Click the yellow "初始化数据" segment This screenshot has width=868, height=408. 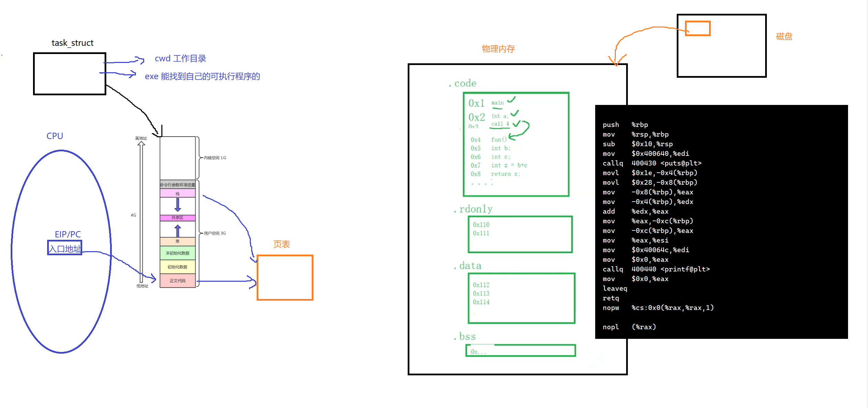[x=178, y=267]
